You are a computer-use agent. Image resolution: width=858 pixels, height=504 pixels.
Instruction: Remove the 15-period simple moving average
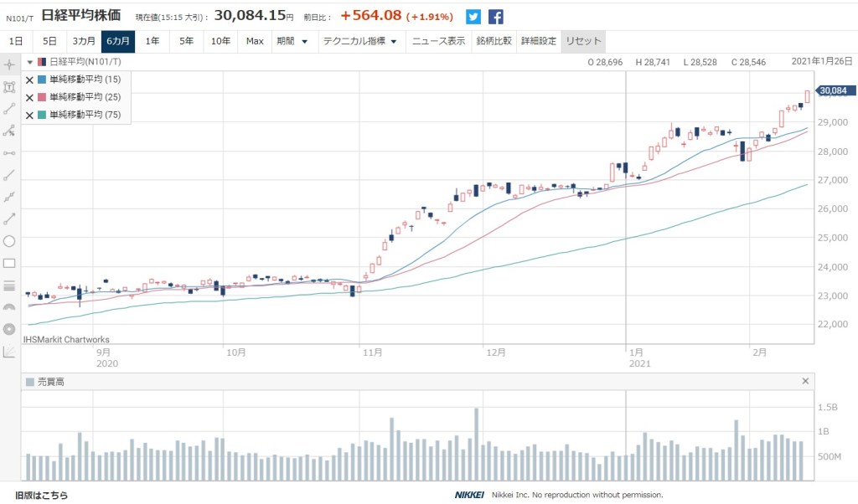pos(29,80)
